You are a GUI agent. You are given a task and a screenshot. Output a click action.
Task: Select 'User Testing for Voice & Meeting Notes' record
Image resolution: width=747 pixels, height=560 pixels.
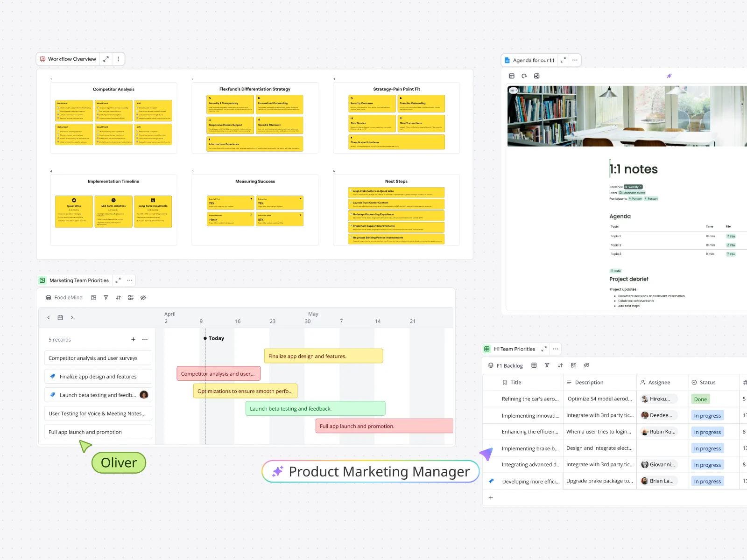98,413
